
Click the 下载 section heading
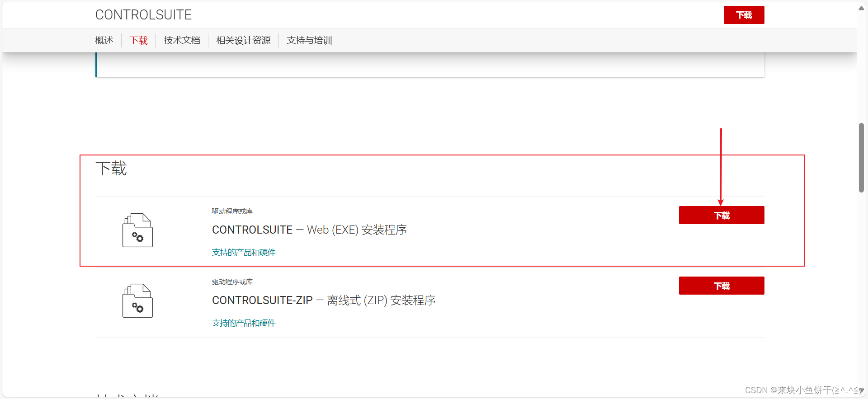tap(111, 169)
